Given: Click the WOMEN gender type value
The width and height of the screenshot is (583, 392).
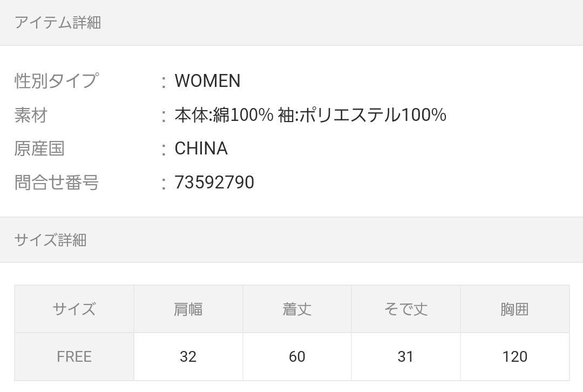Looking at the screenshot, I should (x=207, y=80).
